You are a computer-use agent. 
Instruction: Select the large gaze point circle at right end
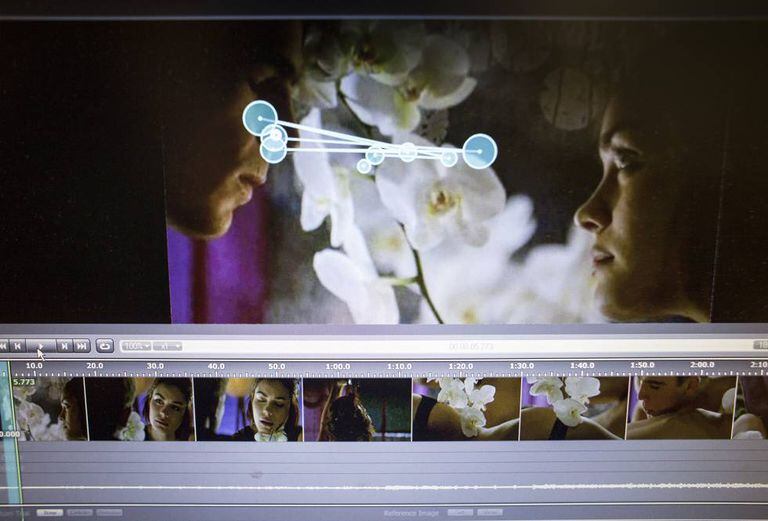pyautogui.click(x=480, y=151)
